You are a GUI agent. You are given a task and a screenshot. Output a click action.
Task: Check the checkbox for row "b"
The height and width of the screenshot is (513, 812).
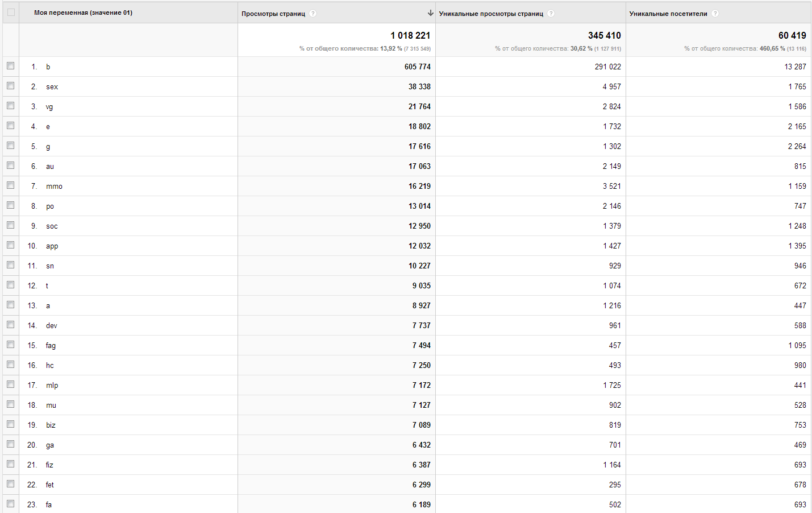point(11,66)
